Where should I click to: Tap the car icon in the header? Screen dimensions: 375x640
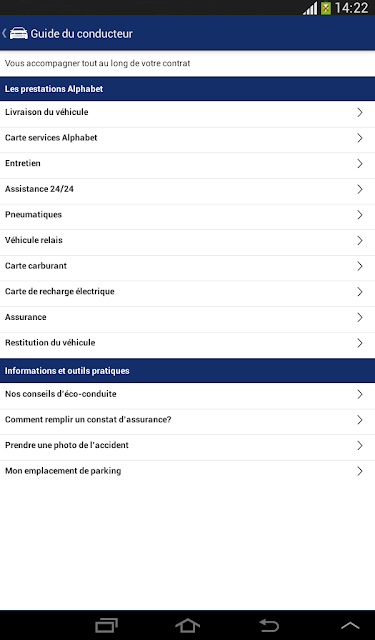pyautogui.click(x=19, y=33)
